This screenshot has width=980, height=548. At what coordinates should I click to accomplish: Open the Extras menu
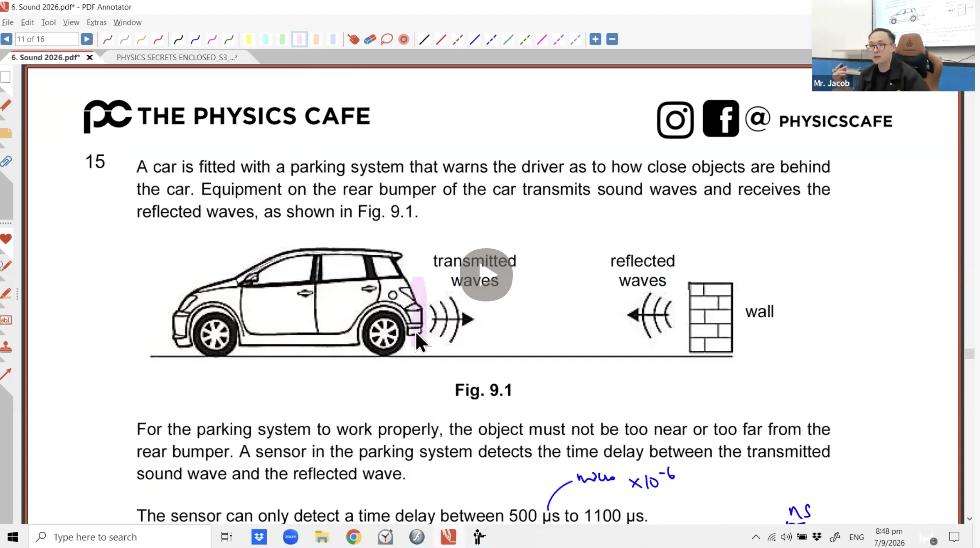pyautogui.click(x=96, y=22)
